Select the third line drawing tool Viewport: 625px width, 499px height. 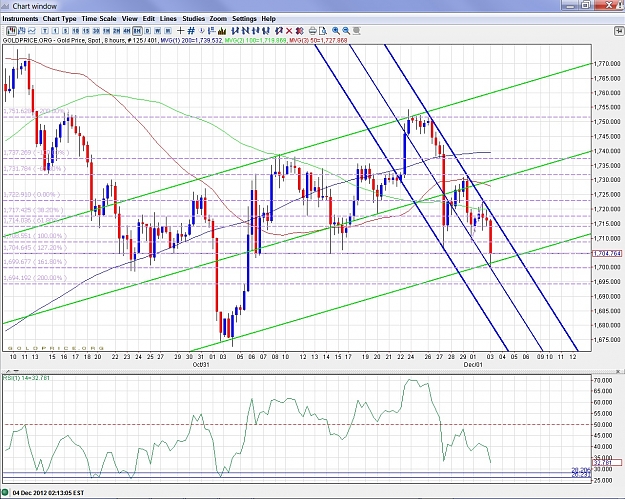(x=256, y=31)
